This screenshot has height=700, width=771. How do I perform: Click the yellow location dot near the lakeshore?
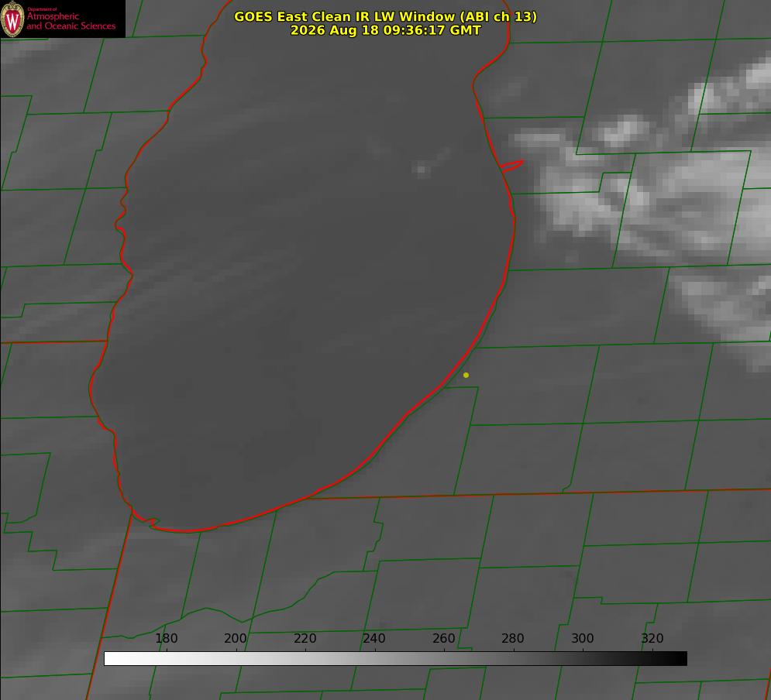(x=466, y=375)
